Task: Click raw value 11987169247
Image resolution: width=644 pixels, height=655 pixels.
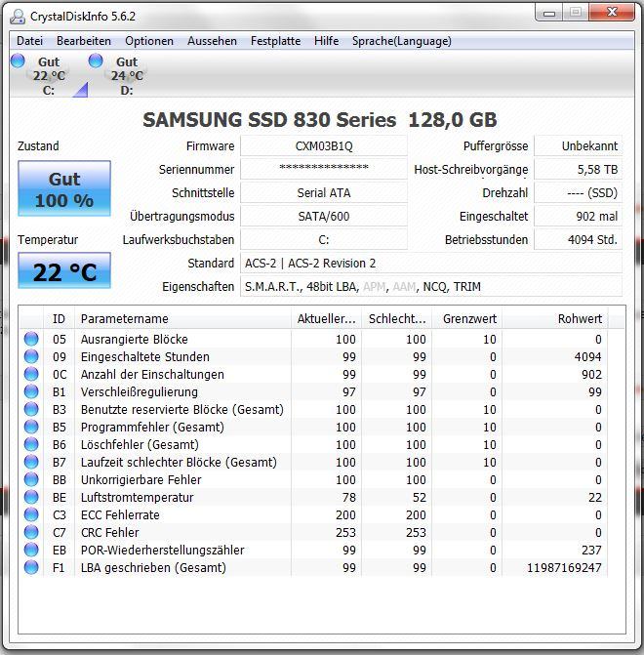Action: (564, 568)
